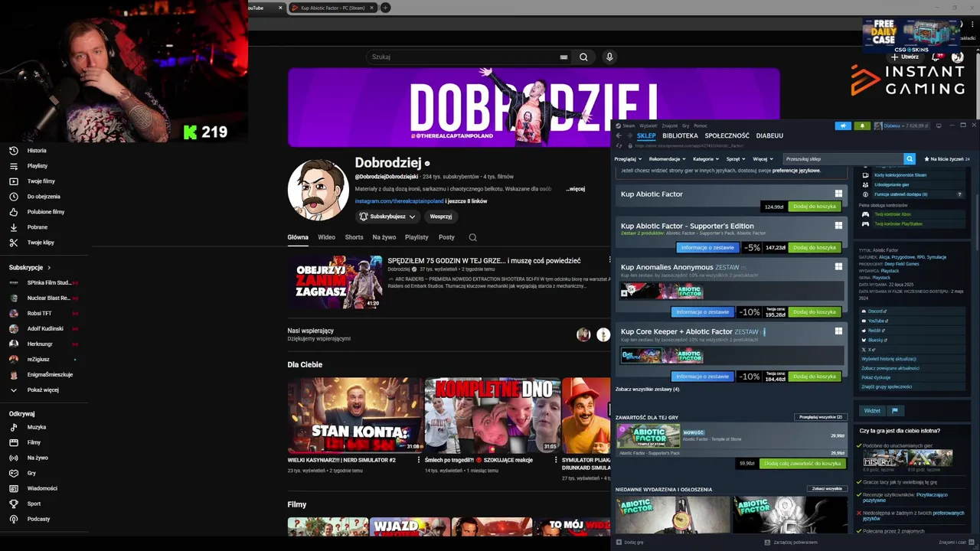Open ARC Raiders 41:20 video thumbnail

[335, 282]
